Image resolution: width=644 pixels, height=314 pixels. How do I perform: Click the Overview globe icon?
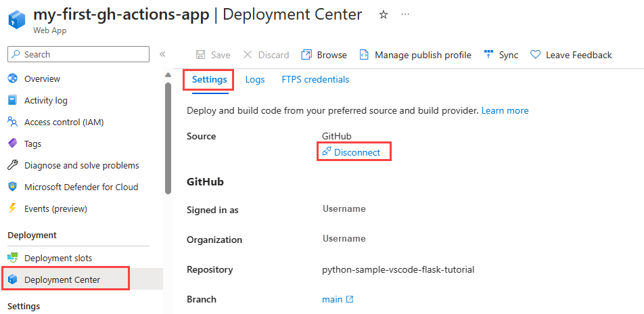13,78
